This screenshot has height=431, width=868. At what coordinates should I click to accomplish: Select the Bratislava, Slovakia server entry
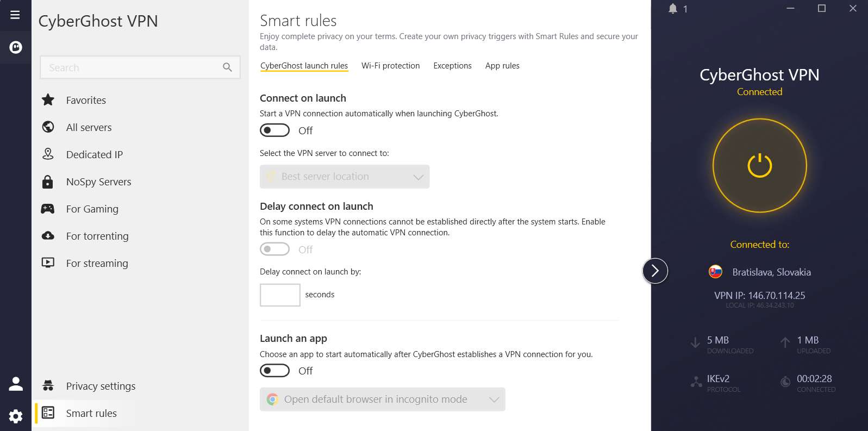tap(760, 272)
